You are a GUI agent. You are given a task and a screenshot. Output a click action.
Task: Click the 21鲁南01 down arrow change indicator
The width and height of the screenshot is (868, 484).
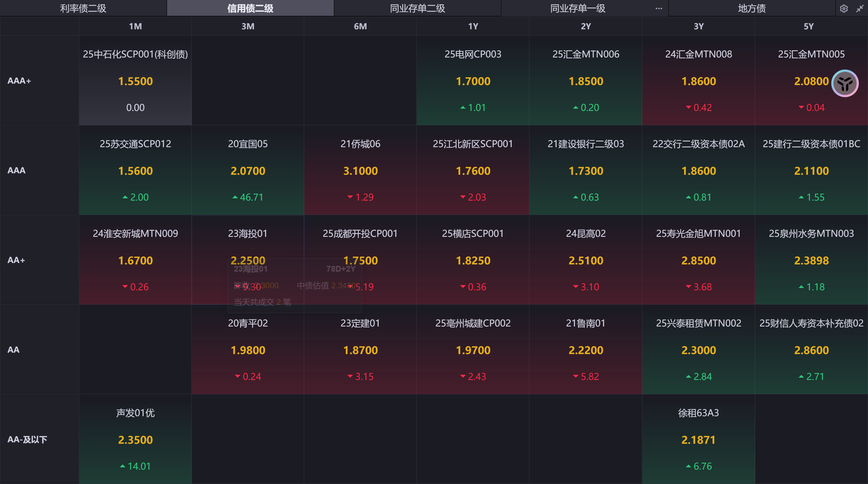[x=576, y=376]
